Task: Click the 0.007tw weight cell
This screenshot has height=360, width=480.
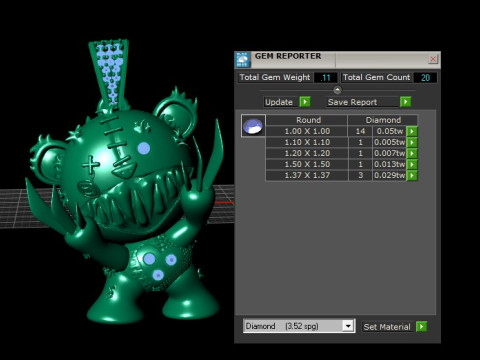Action: [389, 153]
